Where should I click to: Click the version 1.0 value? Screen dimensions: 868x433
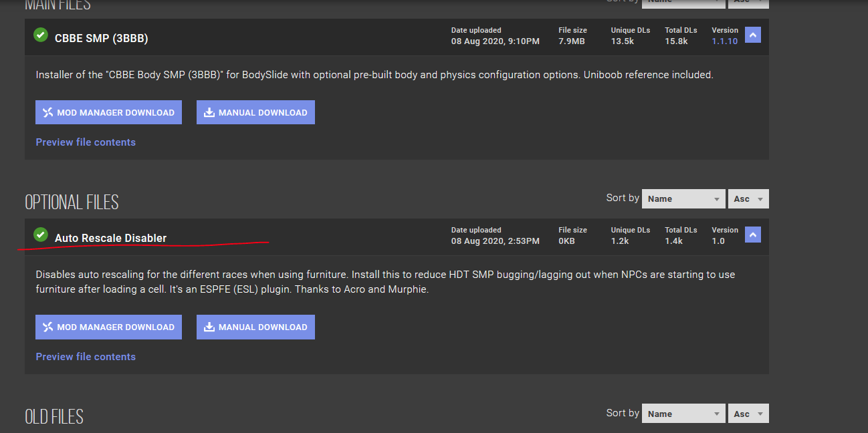click(718, 241)
